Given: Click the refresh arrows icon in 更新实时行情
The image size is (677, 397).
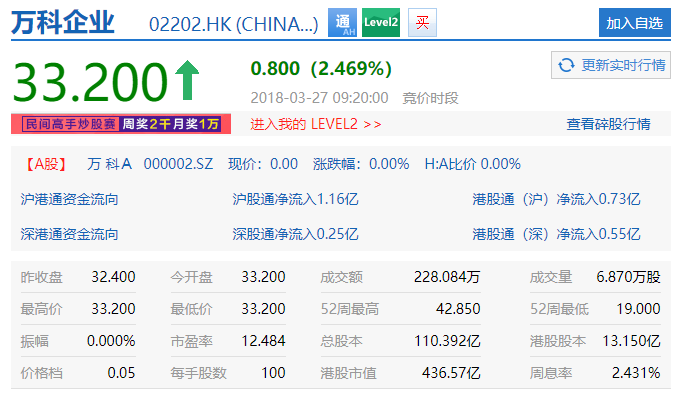Looking at the screenshot, I should click(x=566, y=65).
